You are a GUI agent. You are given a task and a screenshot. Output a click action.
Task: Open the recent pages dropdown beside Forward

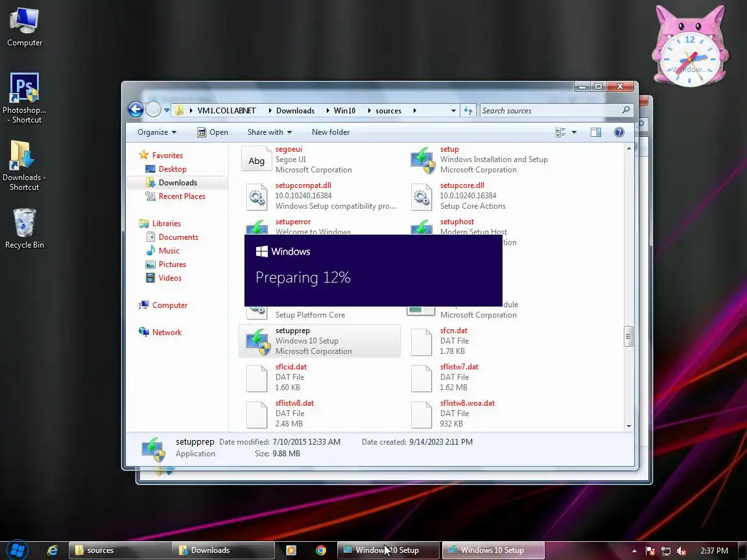[x=167, y=110]
